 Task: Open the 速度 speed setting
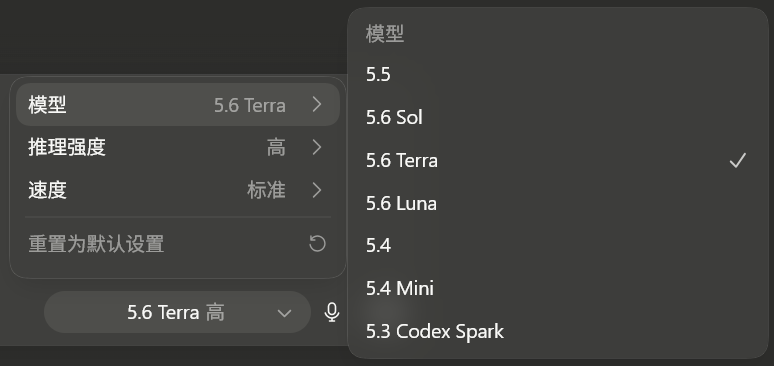click(178, 190)
